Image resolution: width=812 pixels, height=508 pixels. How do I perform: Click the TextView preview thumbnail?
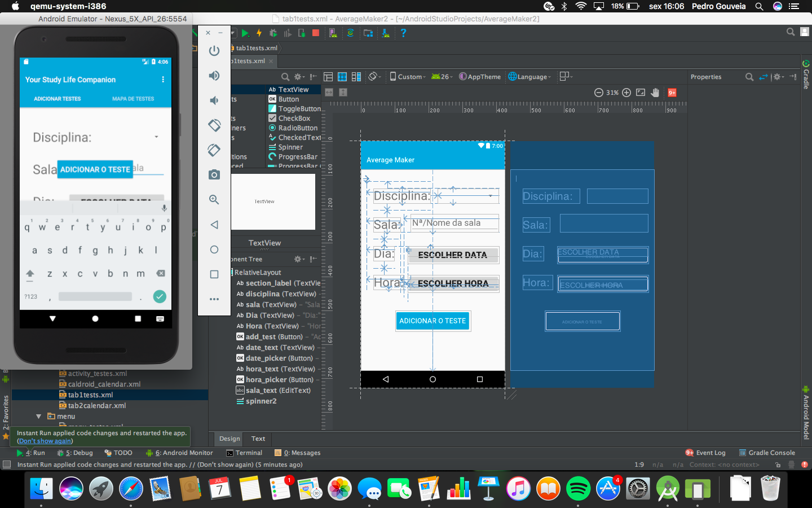pyautogui.click(x=273, y=202)
